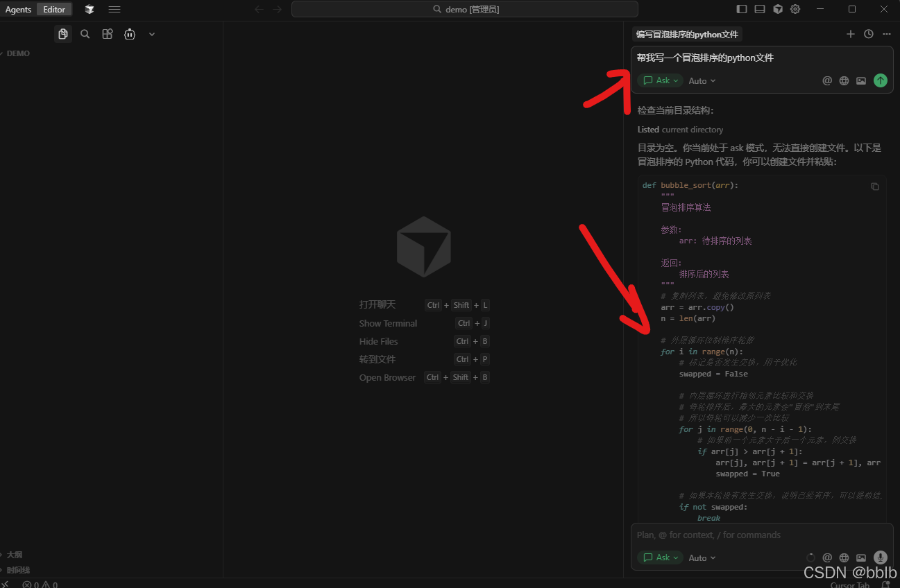This screenshot has height=588, width=900.
Task: Click the swapped = False code line
Action: [713, 374]
